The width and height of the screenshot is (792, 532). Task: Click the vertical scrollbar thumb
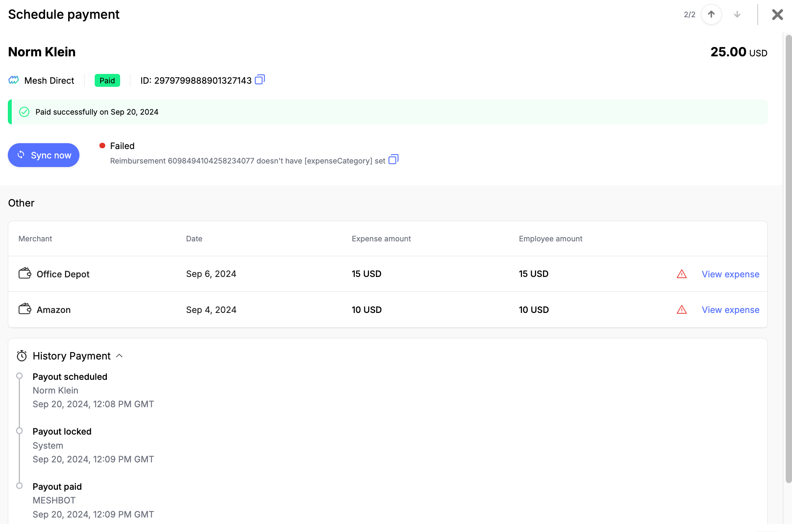pos(788,258)
